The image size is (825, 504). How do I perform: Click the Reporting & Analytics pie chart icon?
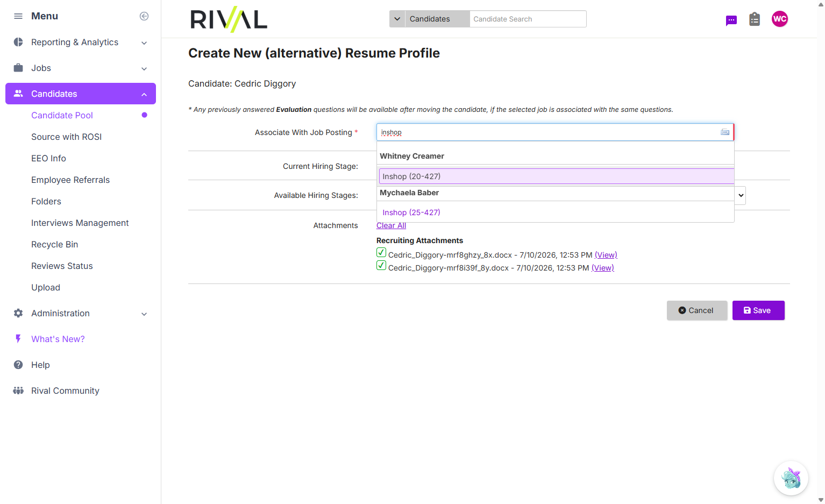18,42
